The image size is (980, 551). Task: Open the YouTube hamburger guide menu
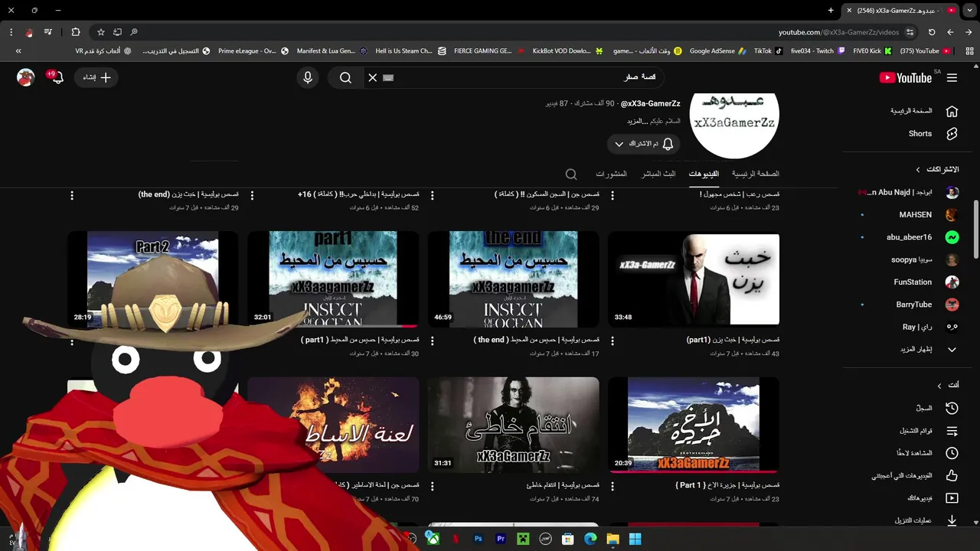click(x=952, y=77)
